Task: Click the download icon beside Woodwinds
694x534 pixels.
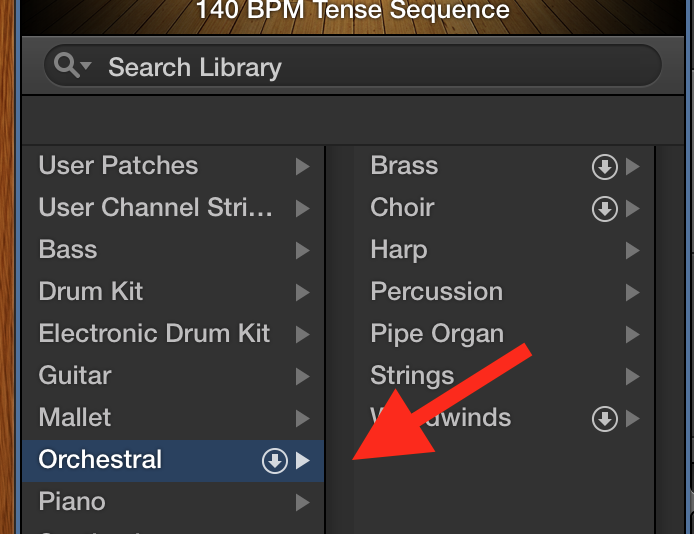Action: [x=604, y=419]
